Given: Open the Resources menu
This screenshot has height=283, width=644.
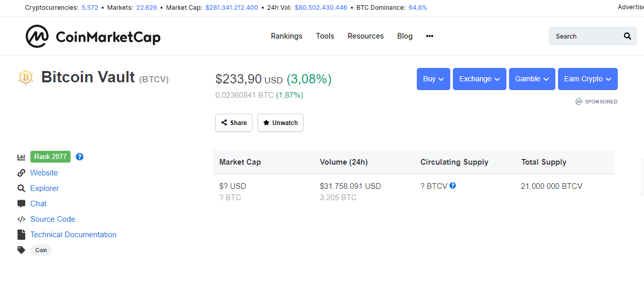Looking at the screenshot, I should point(366,36).
